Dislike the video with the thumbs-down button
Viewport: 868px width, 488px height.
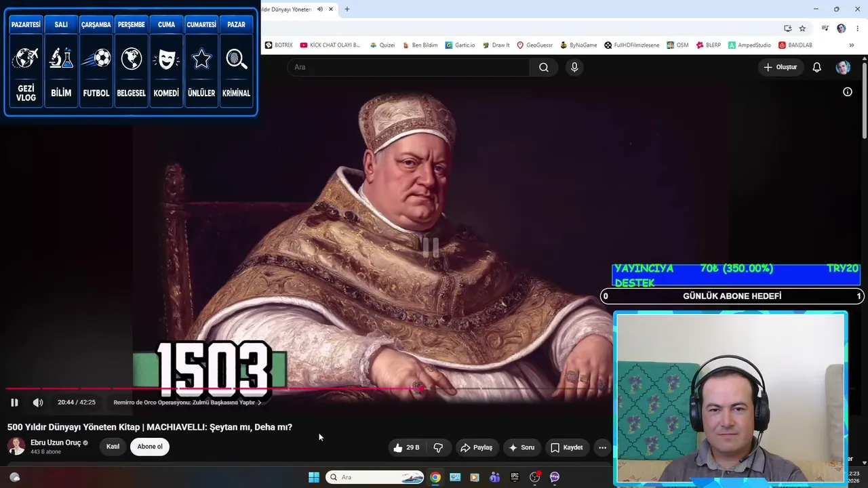tap(438, 447)
